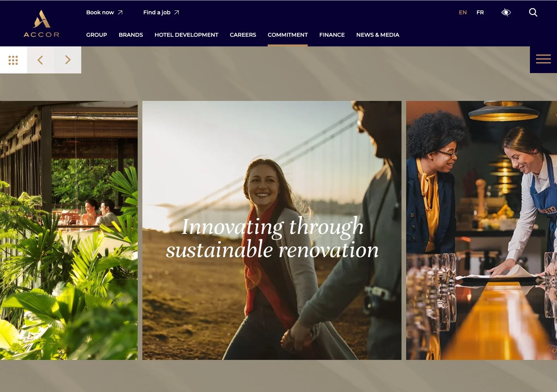Select the EN language option

pyautogui.click(x=463, y=12)
